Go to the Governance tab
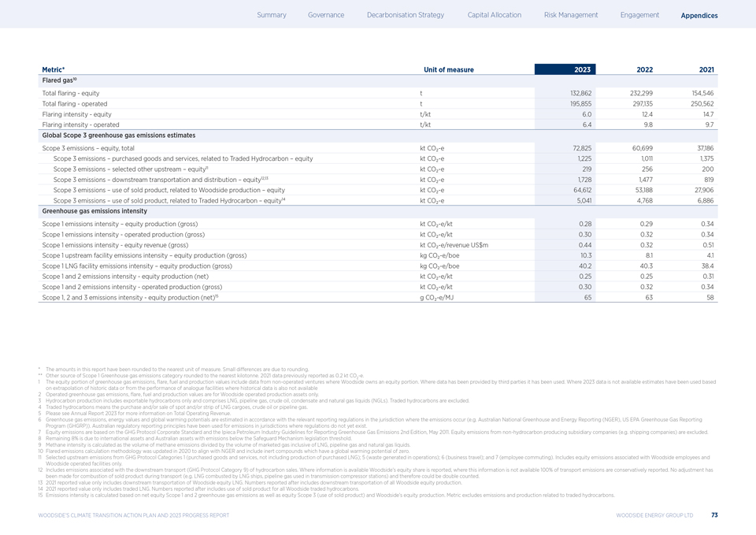The height and width of the screenshot is (535, 756). point(326,15)
